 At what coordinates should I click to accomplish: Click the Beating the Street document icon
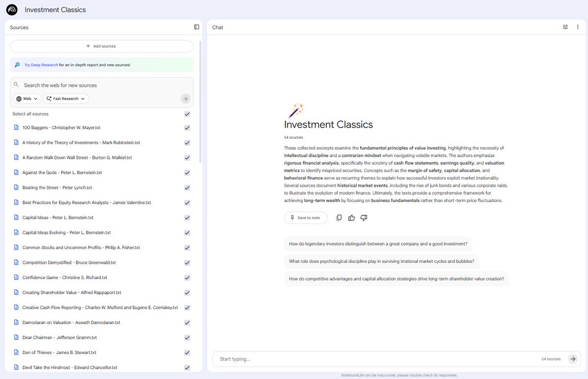16,187
